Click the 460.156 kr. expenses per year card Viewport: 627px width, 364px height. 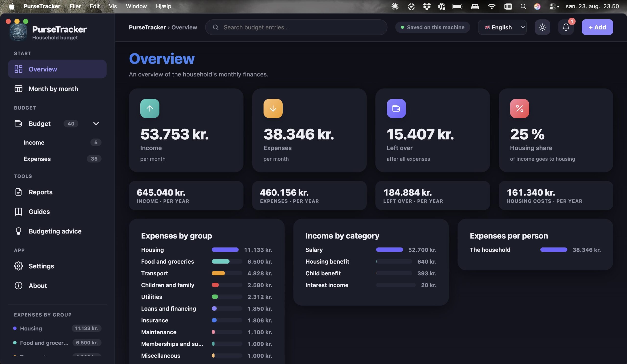[309, 195]
